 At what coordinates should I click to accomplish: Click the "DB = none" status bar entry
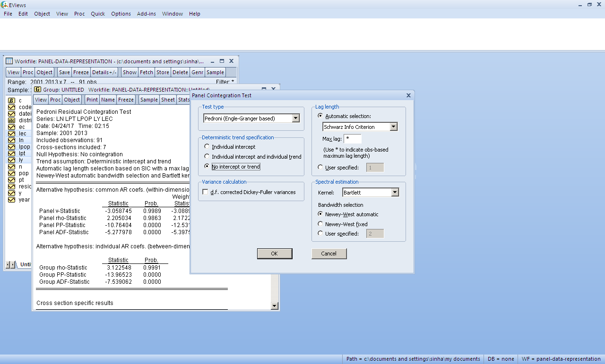501,359
